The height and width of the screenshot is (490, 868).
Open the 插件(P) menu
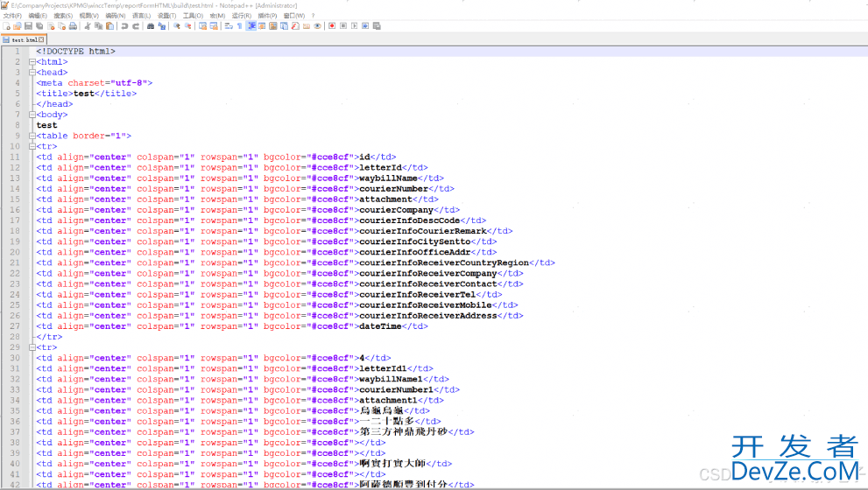pos(267,16)
